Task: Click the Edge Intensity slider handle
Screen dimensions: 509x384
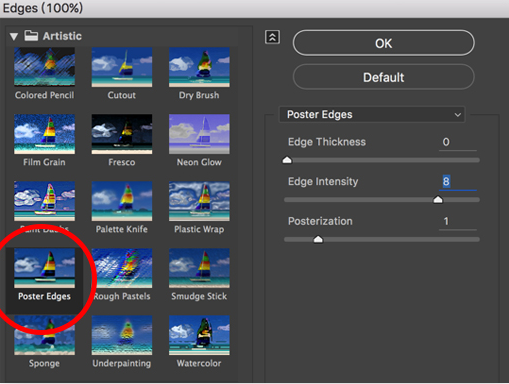Action: [x=438, y=200]
